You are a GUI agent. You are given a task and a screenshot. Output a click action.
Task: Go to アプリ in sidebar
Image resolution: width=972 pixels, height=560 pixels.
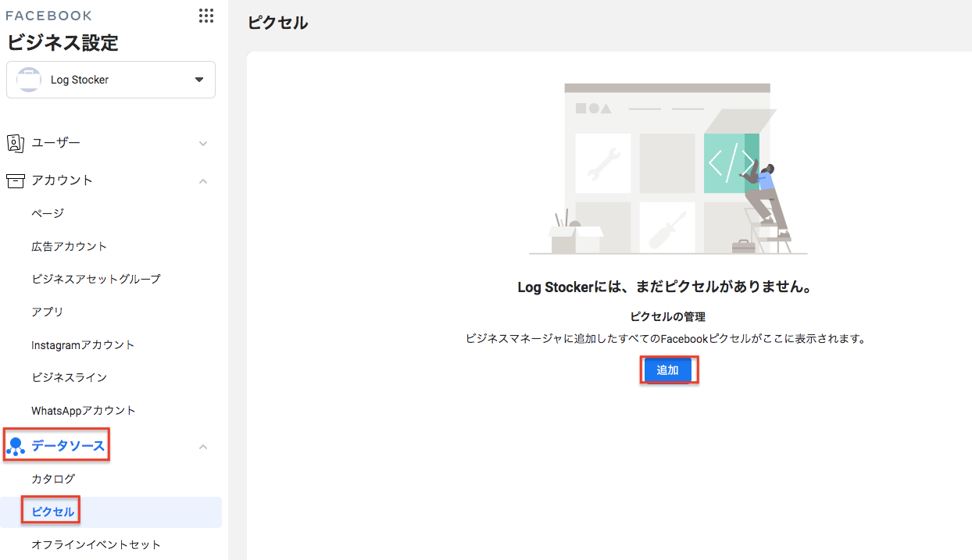point(48,312)
